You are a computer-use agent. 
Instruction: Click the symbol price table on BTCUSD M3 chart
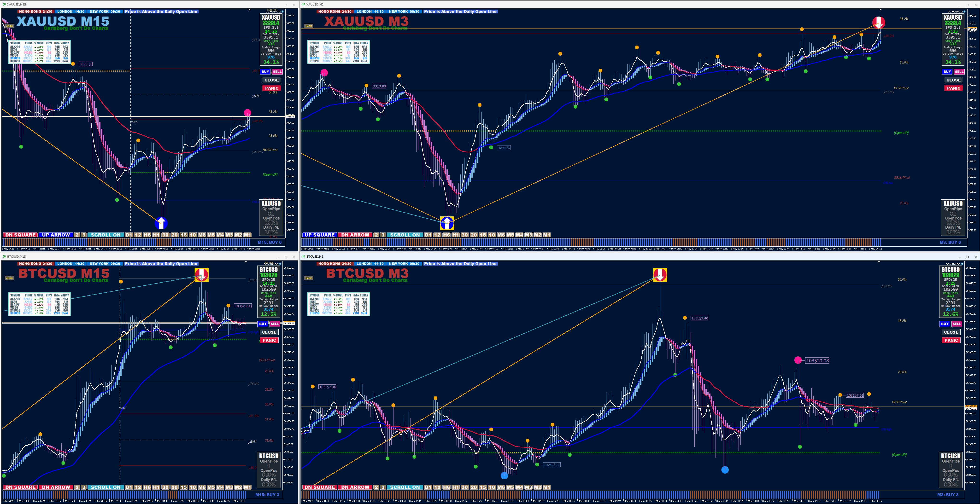[x=339, y=304]
